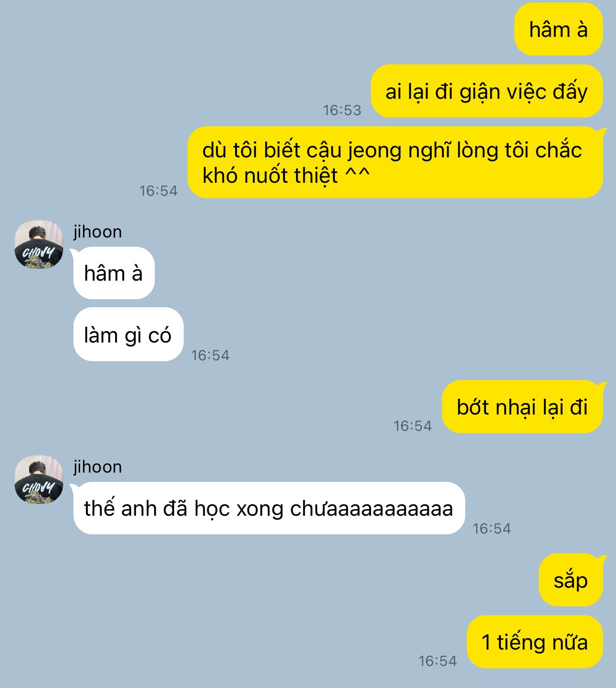Select the "1 tiếng nữa" message bubble
Viewport: 616px width, 688px height.
[x=534, y=642]
